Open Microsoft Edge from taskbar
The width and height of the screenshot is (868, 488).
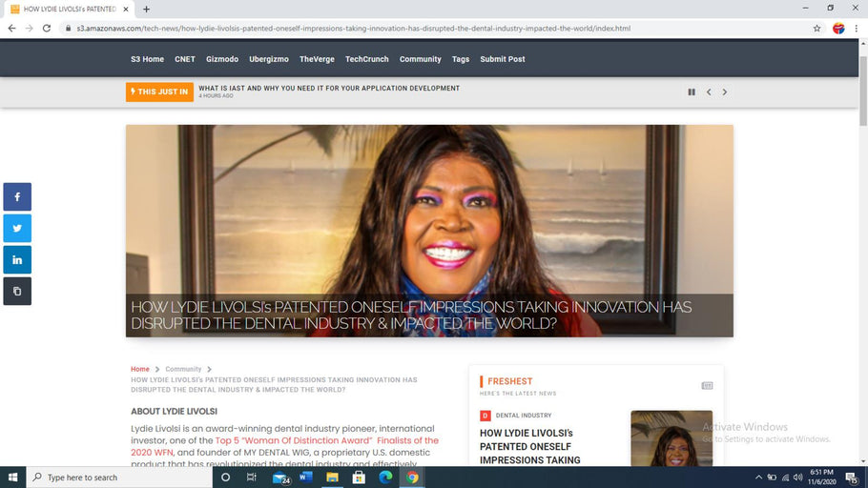(385, 477)
